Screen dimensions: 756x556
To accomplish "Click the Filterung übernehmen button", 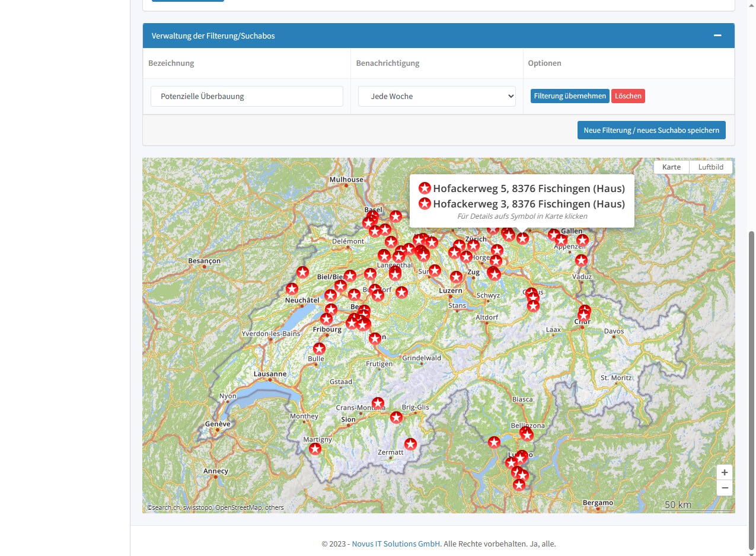I will (x=569, y=96).
